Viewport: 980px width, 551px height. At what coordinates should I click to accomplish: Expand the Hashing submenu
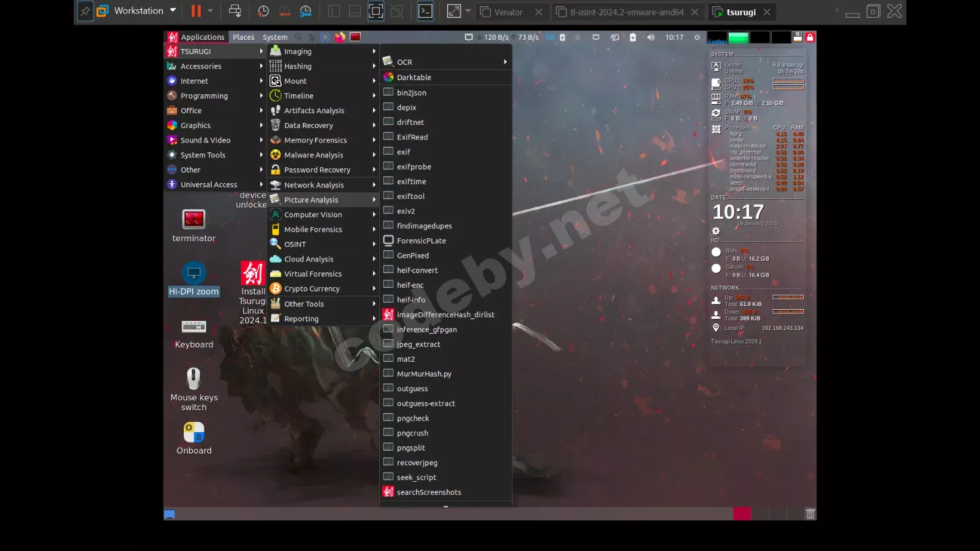pos(323,66)
